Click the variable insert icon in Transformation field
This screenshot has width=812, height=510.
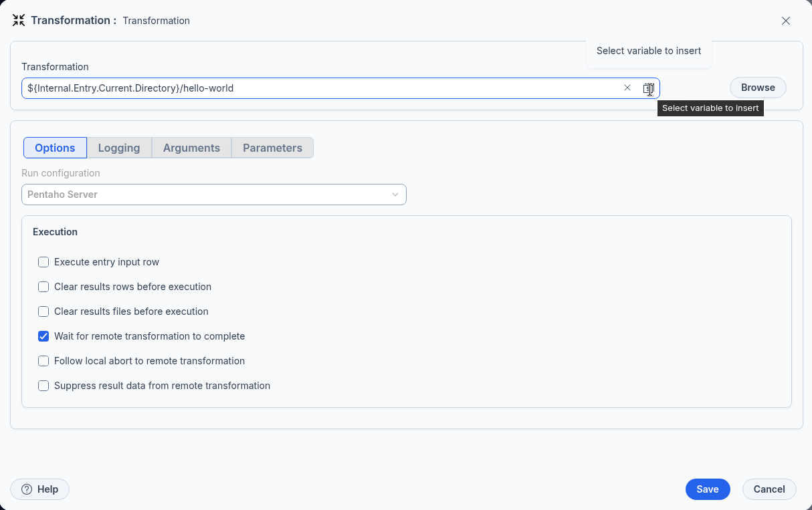click(x=647, y=88)
